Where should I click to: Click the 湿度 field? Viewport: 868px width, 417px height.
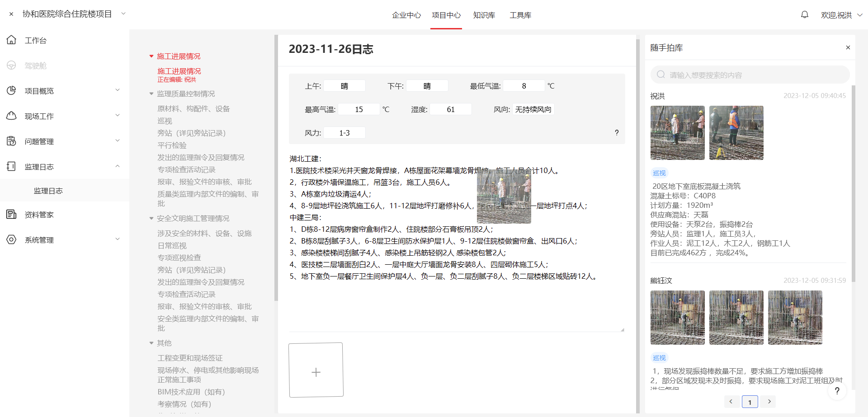pos(451,109)
